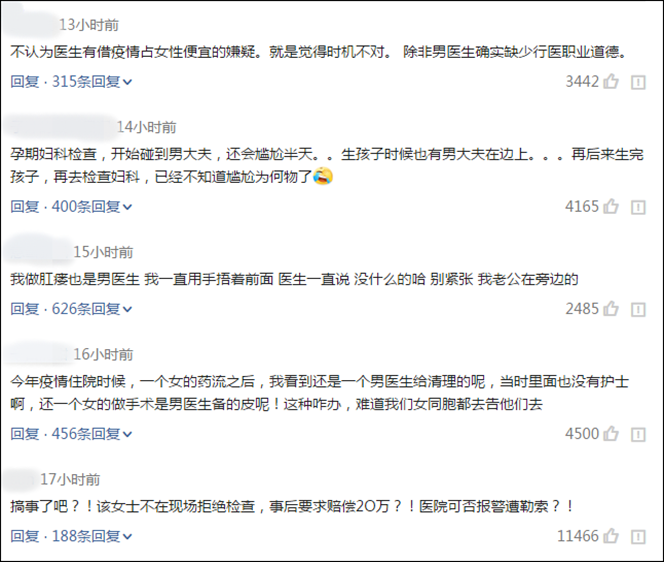The width and height of the screenshot is (664, 562).
Task: Expand the 188条回复 replies
Action: click(92, 537)
